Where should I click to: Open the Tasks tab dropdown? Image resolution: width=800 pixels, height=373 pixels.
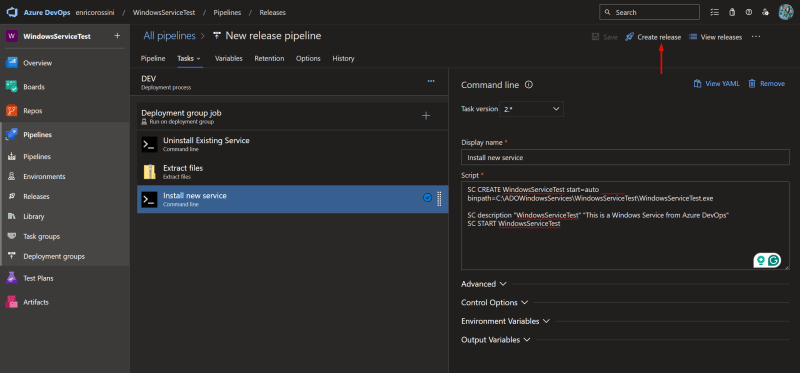pyautogui.click(x=189, y=59)
